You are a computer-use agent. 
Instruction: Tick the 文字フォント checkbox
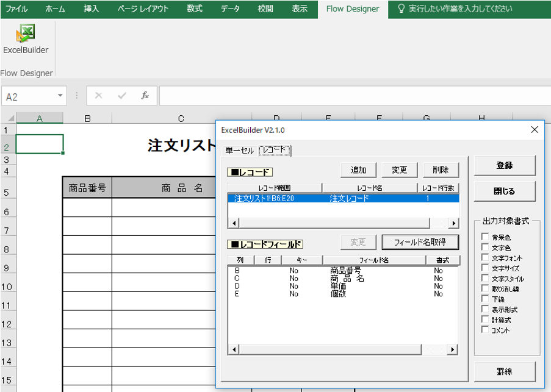point(485,258)
